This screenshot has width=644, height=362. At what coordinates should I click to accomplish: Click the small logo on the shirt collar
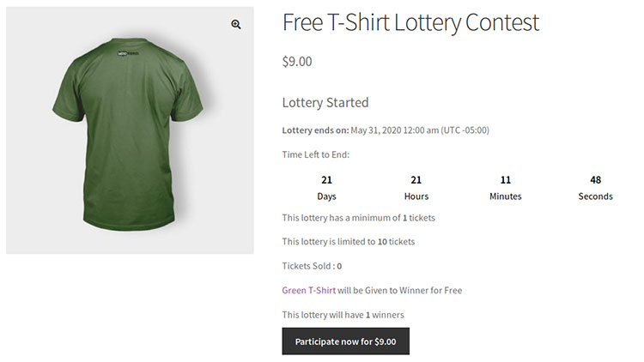coord(127,53)
